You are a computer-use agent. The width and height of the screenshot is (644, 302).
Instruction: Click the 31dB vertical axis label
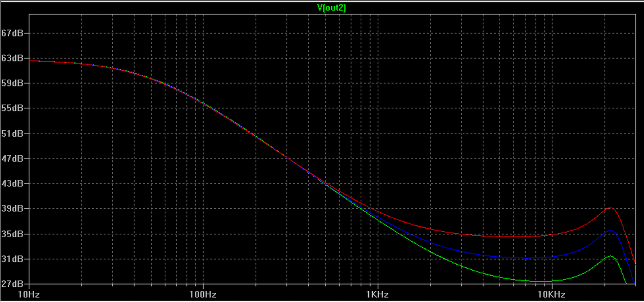coord(12,259)
